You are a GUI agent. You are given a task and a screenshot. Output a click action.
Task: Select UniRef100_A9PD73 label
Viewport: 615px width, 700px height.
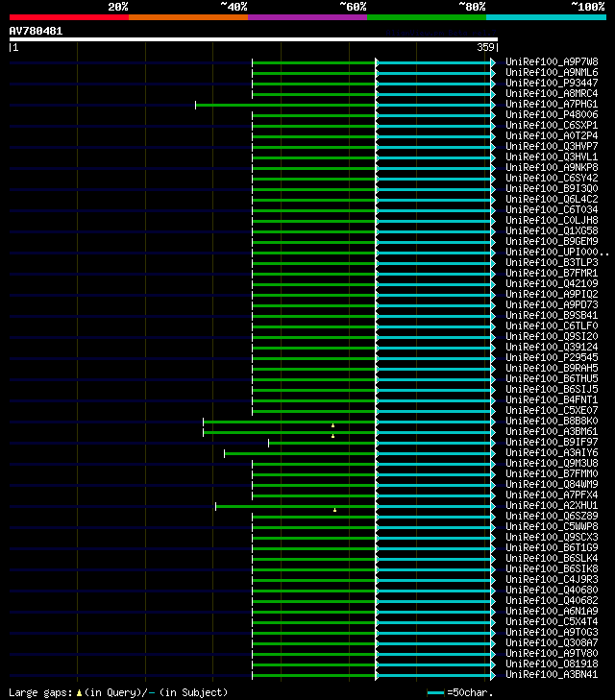click(552, 305)
